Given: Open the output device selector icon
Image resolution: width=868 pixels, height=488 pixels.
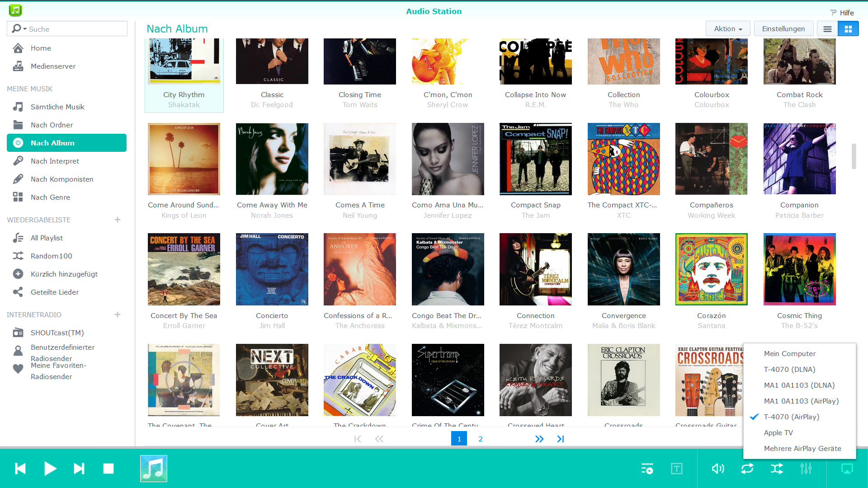Looking at the screenshot, I should click(x=847, y=469).
